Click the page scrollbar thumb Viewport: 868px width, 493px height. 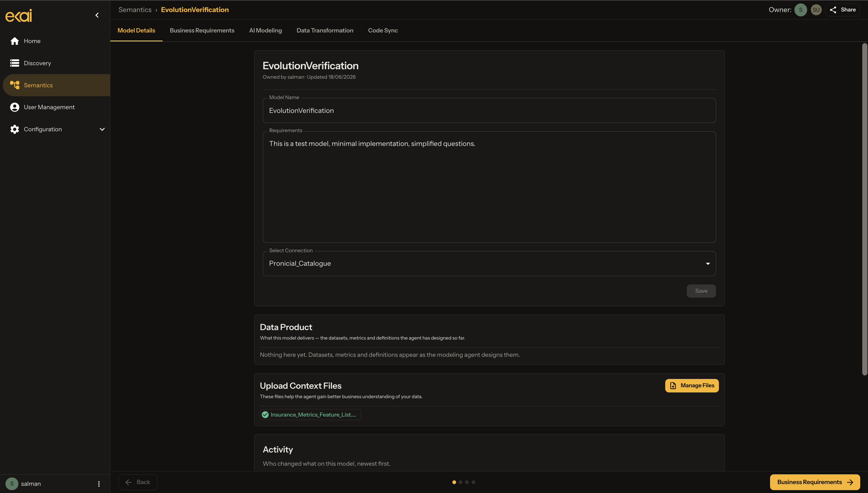click(x=865, y=209)
